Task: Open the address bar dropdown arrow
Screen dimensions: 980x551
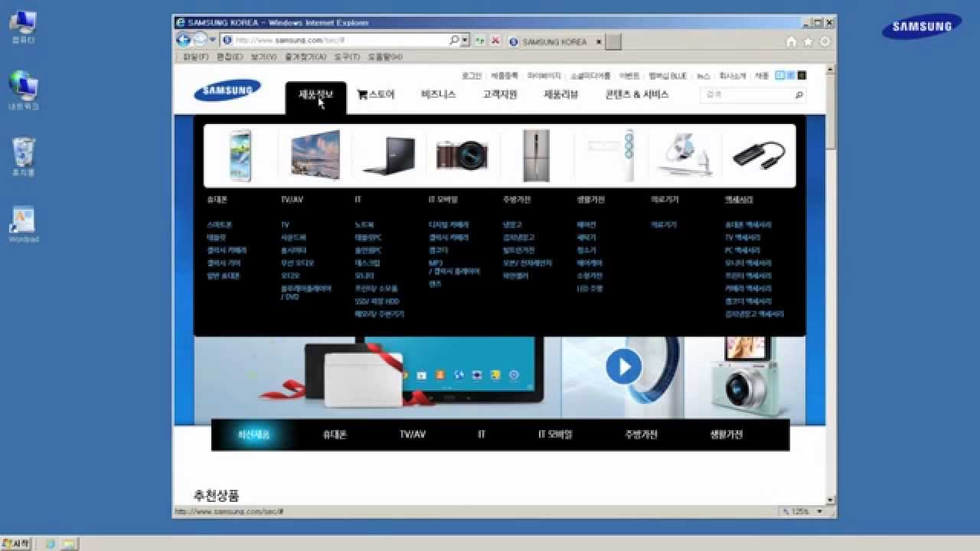Action: point(465,40)
